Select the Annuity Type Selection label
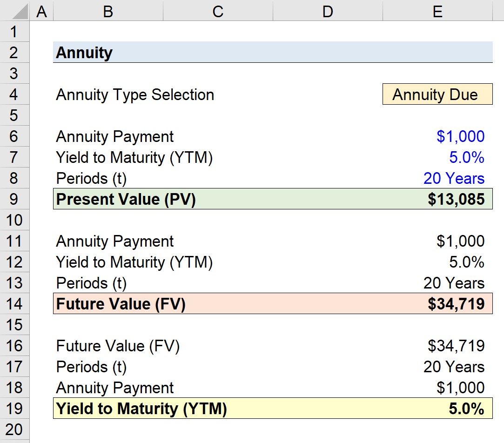Image resolution: width=504 pixels, height=443 pixels. pos(134,94)
